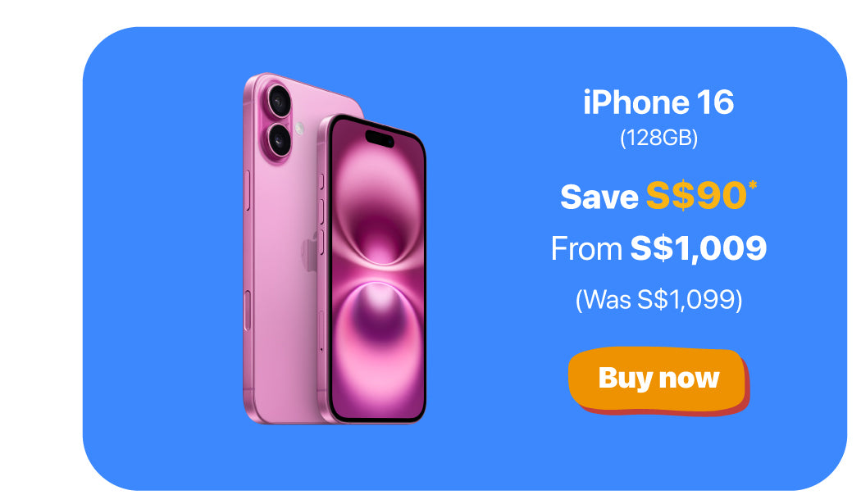Click the upper rear camera lens

click(x=280, y=101)
